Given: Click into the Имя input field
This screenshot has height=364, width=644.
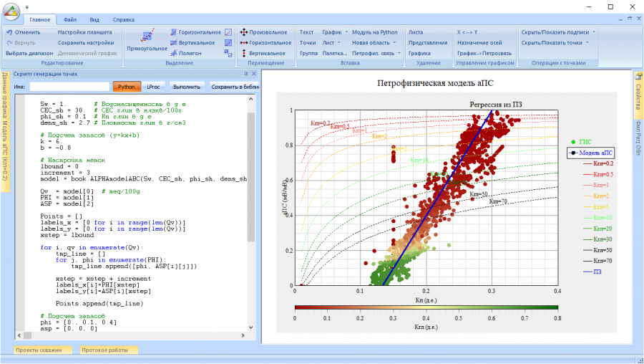Looking at the screenshot, I should [x=69, y=87].
